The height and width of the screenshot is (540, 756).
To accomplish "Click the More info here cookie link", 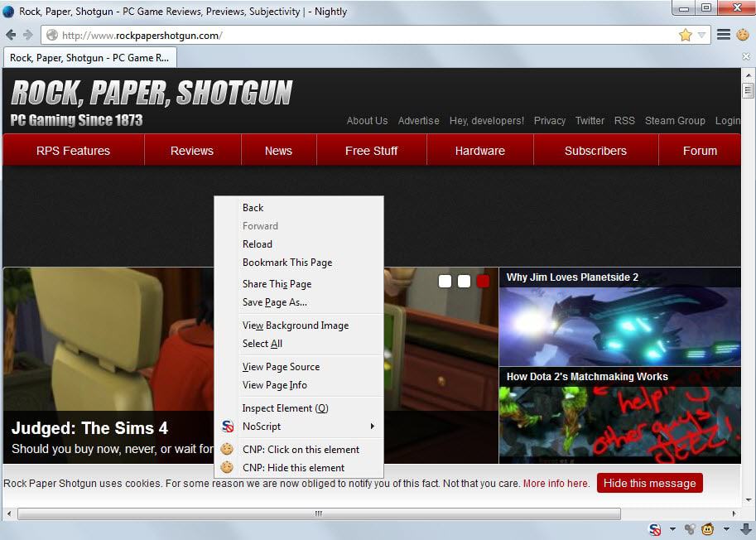I will coord(556,483).
